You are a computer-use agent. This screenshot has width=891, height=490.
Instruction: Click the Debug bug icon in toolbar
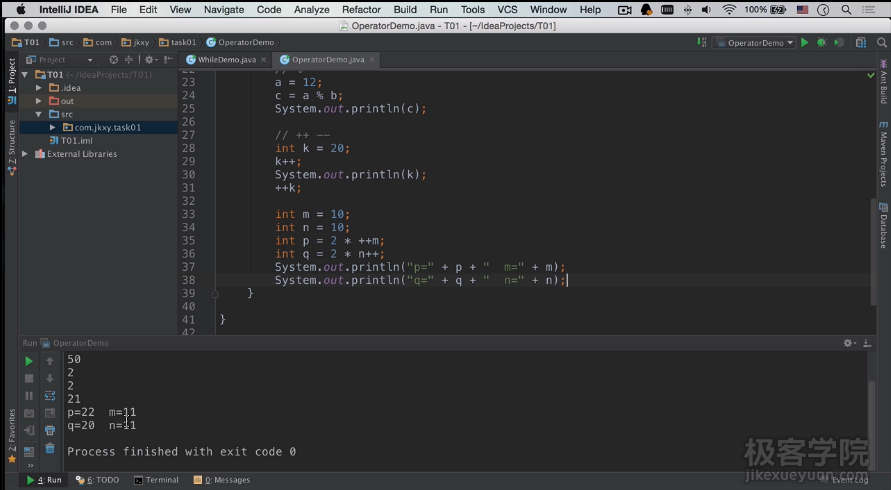coord(821,43)
